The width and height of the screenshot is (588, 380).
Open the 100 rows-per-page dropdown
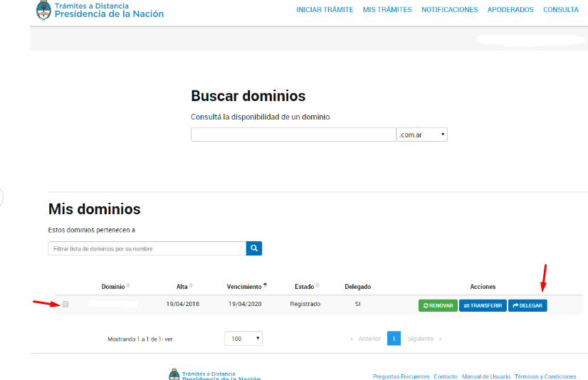tap(243, 339)
